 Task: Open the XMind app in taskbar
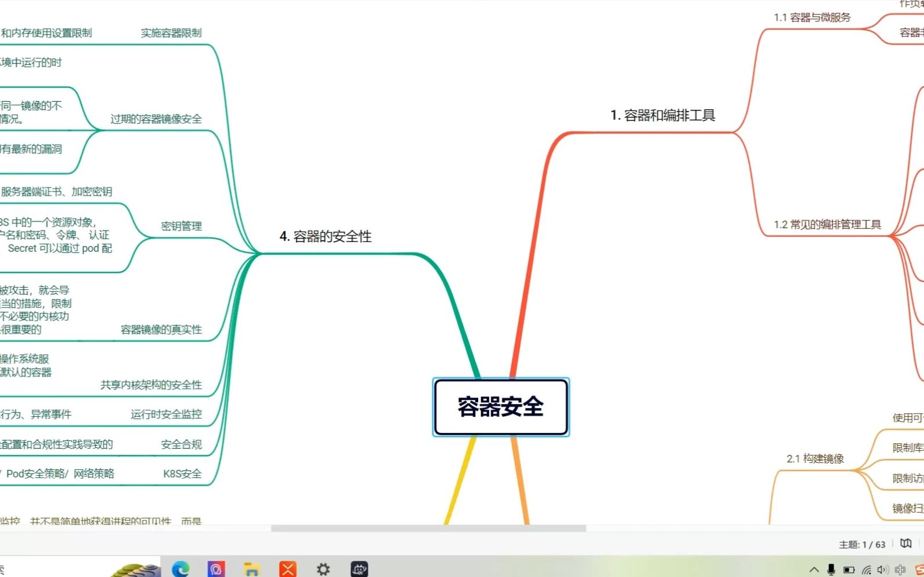tap(288, 569)
